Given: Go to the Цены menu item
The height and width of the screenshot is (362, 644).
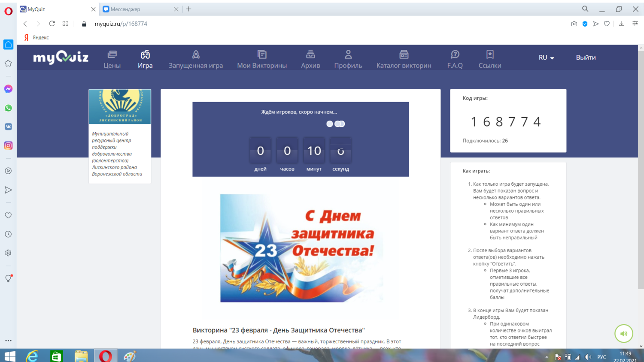Looking at the screenshot, I should 112,59.
